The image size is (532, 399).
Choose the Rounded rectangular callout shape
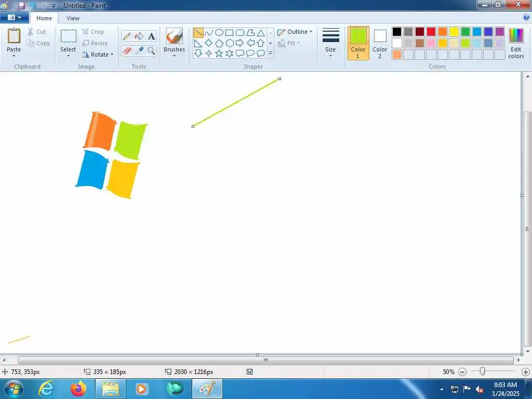240,54
